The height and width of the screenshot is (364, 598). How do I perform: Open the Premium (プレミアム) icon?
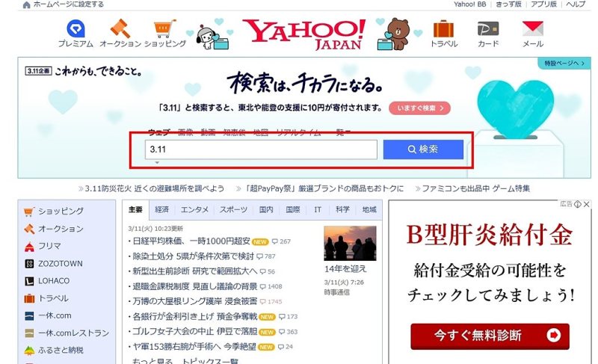pyautogui.click(x=75, y=29)
